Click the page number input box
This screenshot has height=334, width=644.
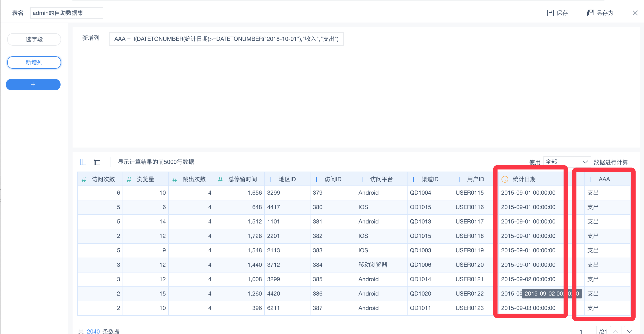tap(587, 331)
